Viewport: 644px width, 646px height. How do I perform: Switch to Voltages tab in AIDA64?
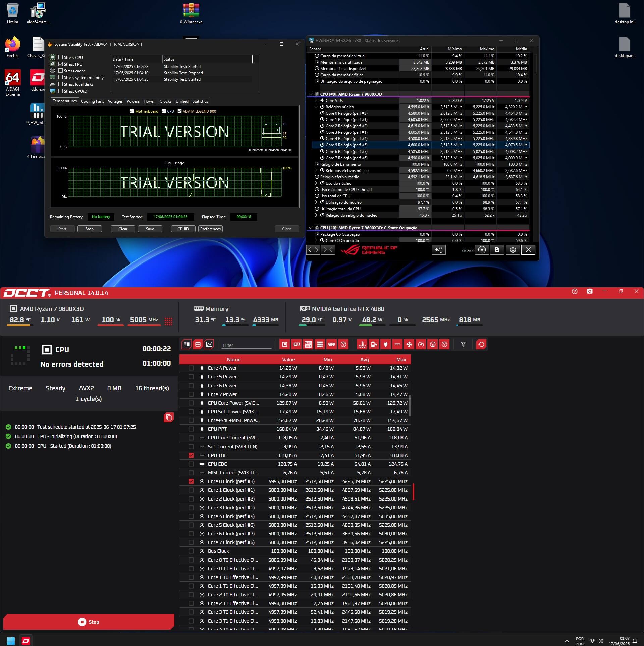click(115, 101)
